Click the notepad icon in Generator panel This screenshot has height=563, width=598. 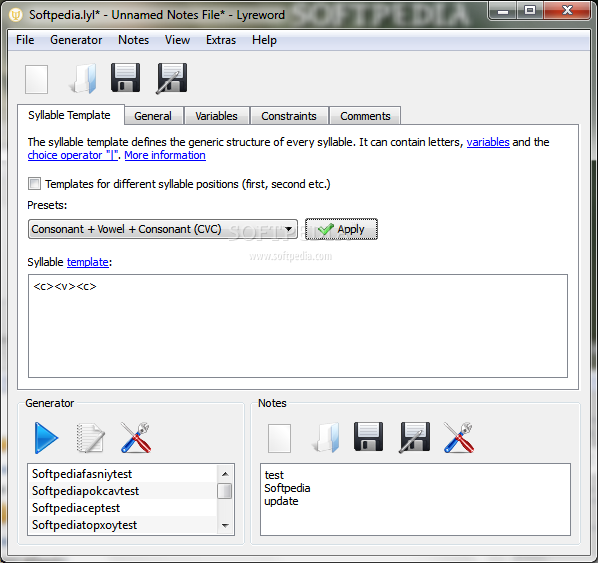coord(90,438)
